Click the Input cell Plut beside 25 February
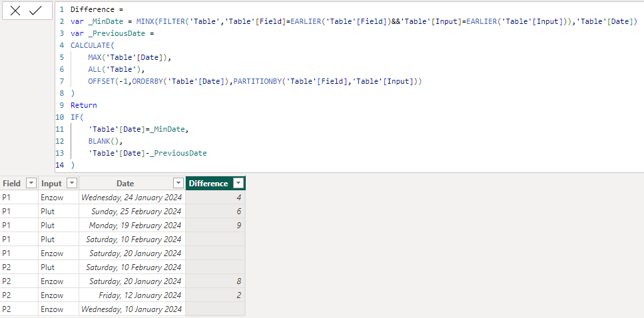Screen dimensions: 644x318 pyautogui.click(x=59, y=212)
